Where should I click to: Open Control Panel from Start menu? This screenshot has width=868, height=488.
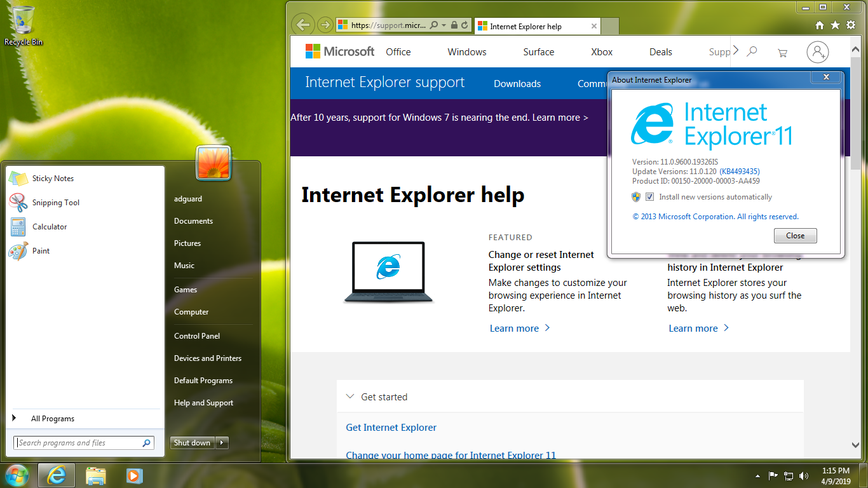197,336
